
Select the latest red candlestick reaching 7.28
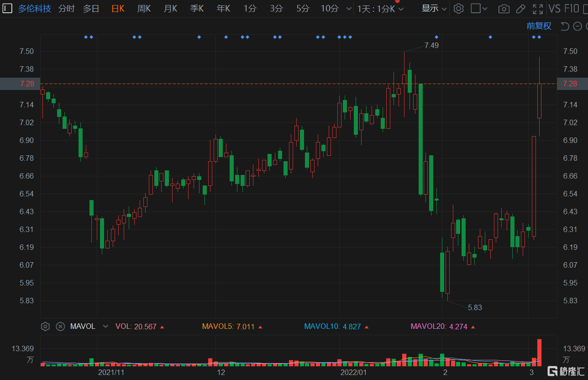click(539, 100)
